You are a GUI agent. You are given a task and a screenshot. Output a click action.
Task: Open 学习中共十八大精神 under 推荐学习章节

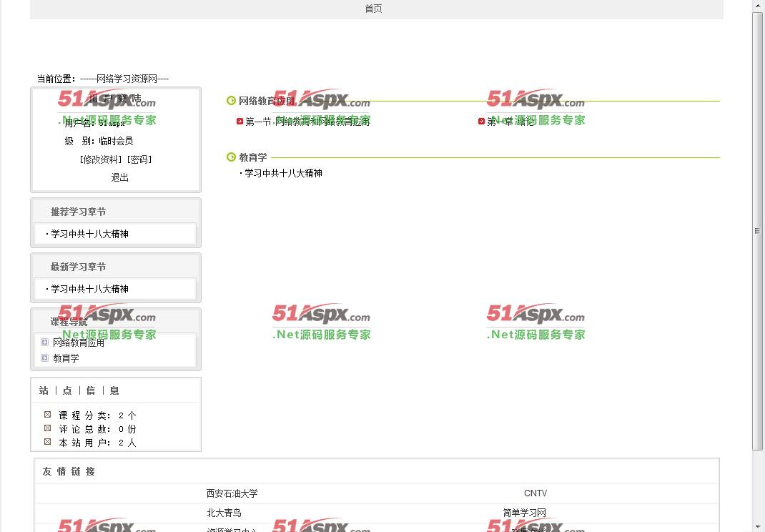[x=89, y=235]
